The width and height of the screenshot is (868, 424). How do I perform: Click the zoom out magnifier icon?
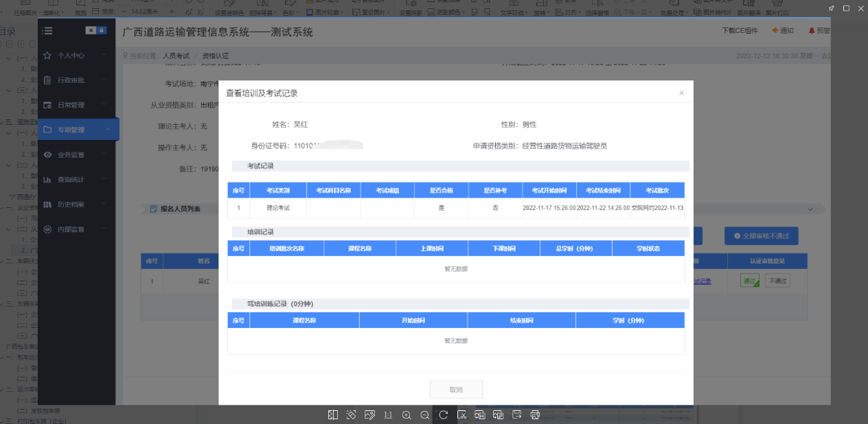click(425, 414)
